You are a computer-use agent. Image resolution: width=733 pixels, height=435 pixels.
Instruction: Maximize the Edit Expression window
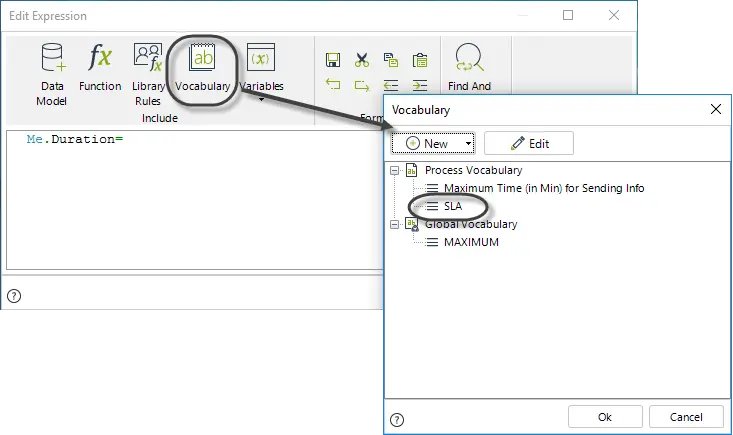point(568,15)
